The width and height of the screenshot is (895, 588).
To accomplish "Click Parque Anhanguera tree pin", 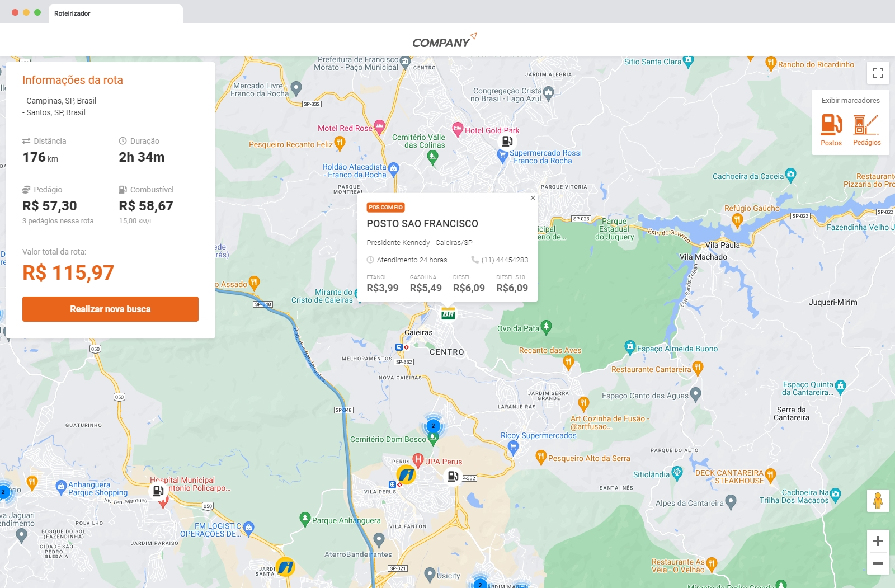I will coord(305,519).
